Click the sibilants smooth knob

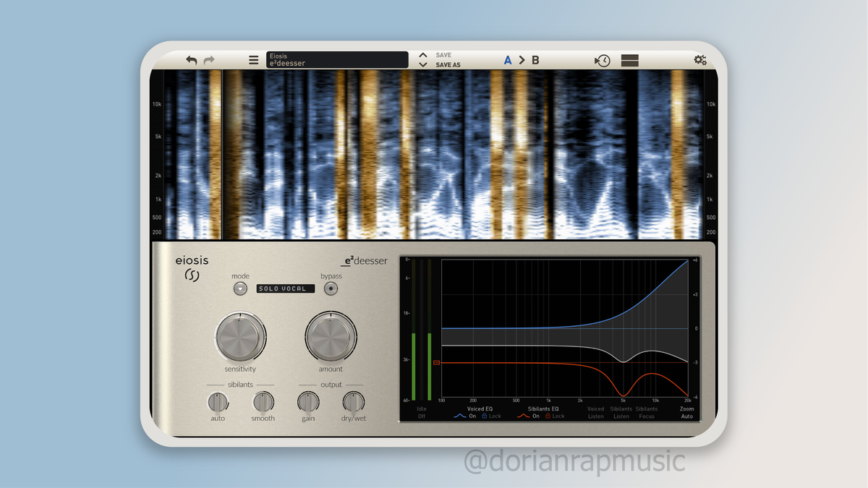tap(263, 402)
